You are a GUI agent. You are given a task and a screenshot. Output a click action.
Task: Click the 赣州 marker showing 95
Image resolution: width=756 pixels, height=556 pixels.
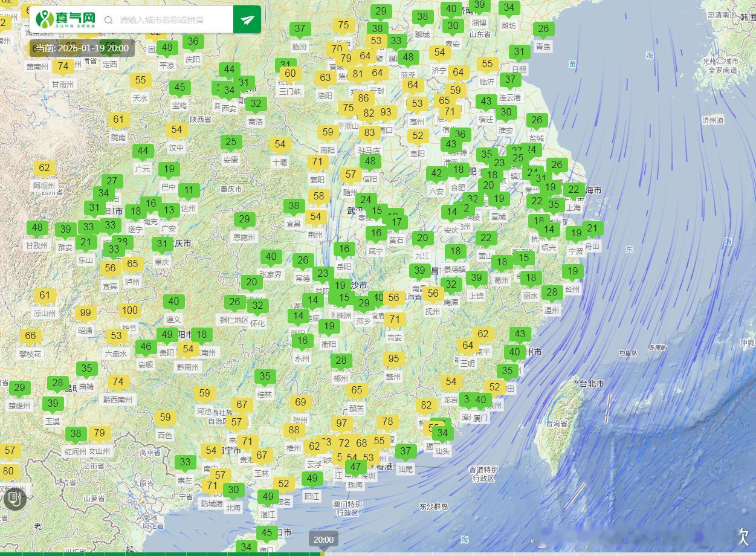(393, 360)
